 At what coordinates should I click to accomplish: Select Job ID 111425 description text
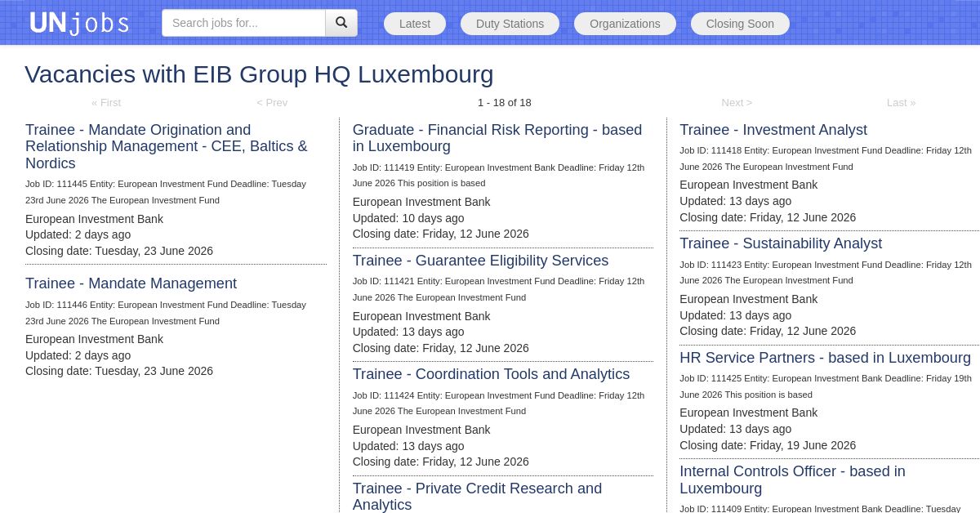pos(826,386)
